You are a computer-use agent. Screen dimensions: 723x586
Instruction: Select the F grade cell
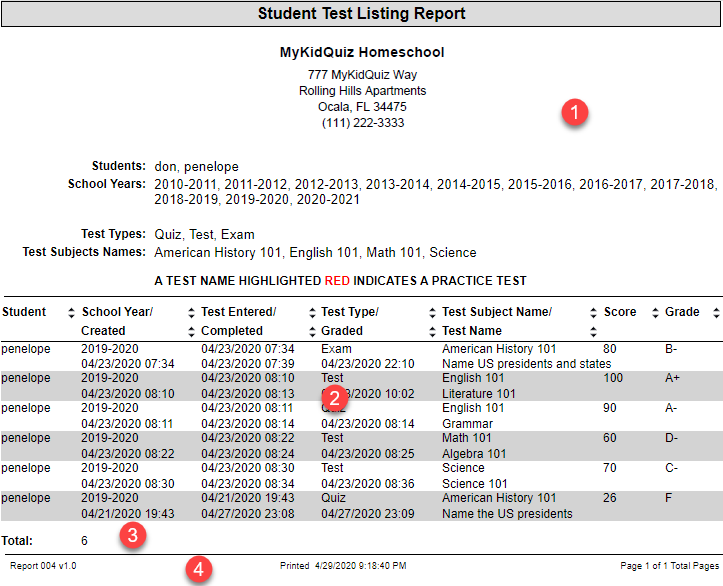coord(668,498)
